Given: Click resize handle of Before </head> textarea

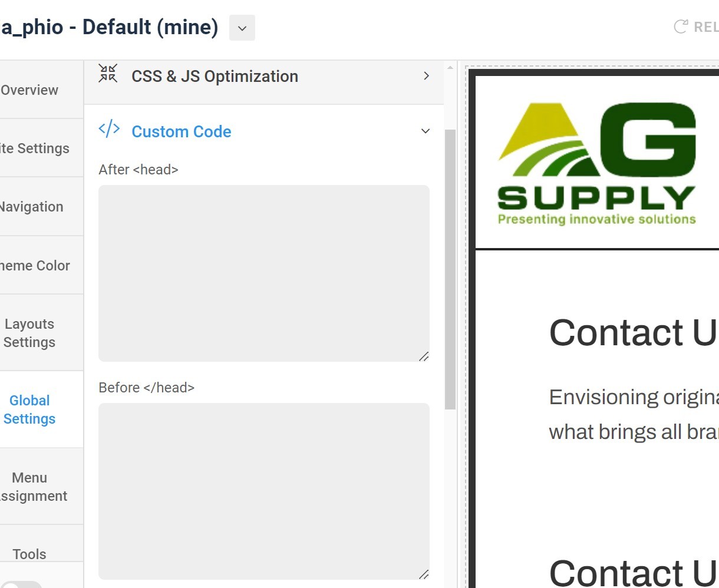Looking at the screenshot, I should point(423,574).
